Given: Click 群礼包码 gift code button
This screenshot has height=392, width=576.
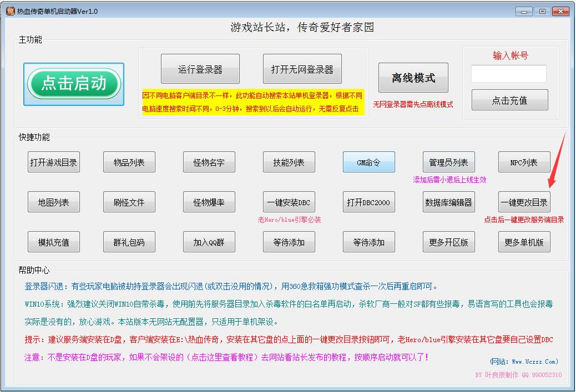Looking at the screenshot, I should (x=129, y=242).
